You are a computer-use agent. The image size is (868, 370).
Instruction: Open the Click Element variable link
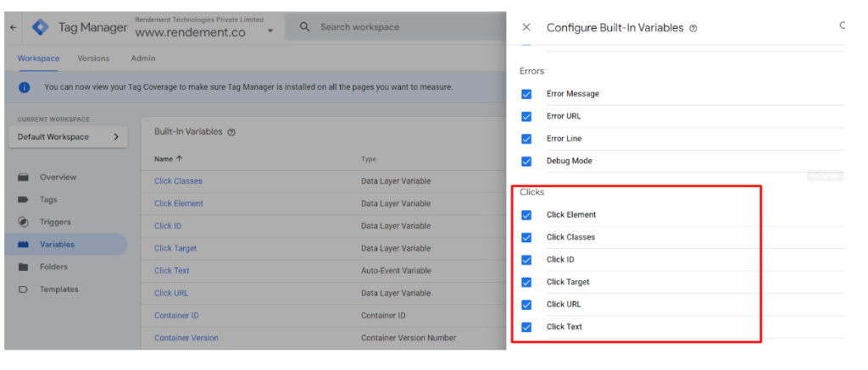point(179,203)
